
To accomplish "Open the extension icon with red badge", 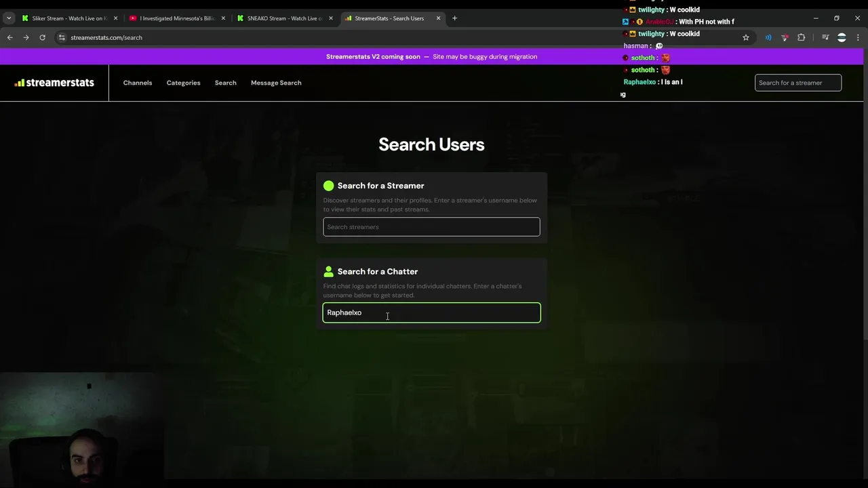I will pos(785,37).
